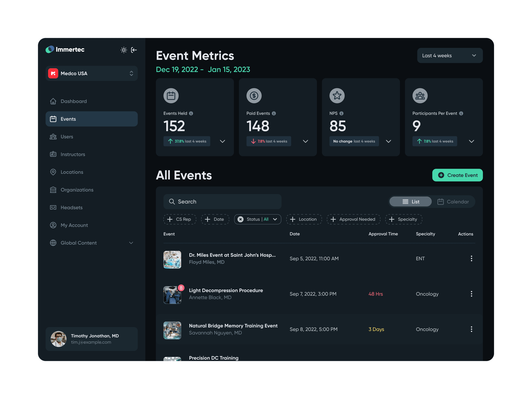Switch to Calendar view
The height and width of the screenshot is (399, 532).
[453, 202]
